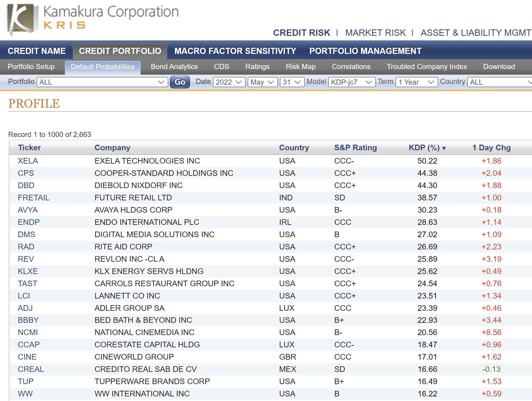Open the Portfolio dropdown
The height and width of the screenshot is (401, 532).
coord(102,82)
